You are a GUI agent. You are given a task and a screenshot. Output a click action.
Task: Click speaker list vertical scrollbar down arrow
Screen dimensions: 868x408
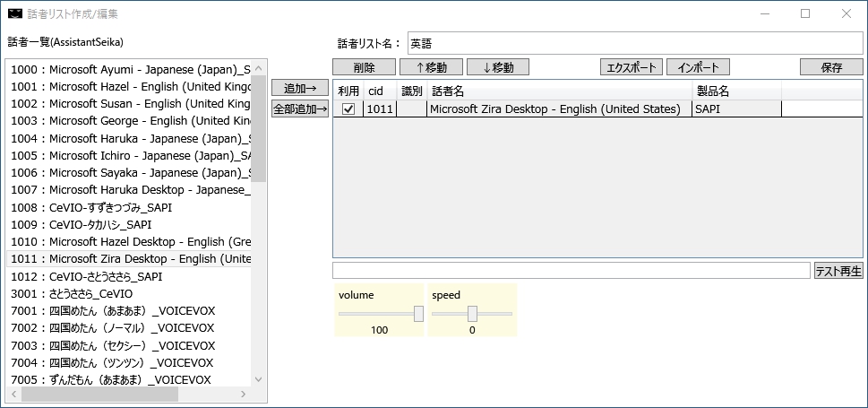point(259,379)
